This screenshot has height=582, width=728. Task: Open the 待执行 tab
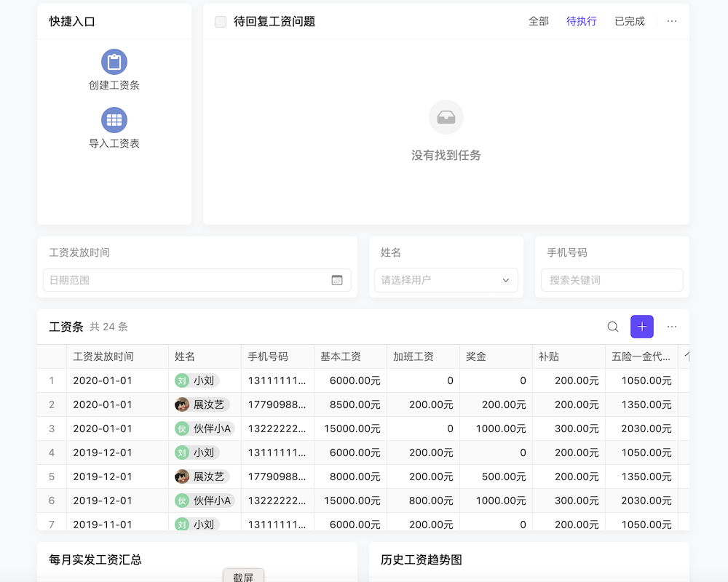click(x=581, y=21)
